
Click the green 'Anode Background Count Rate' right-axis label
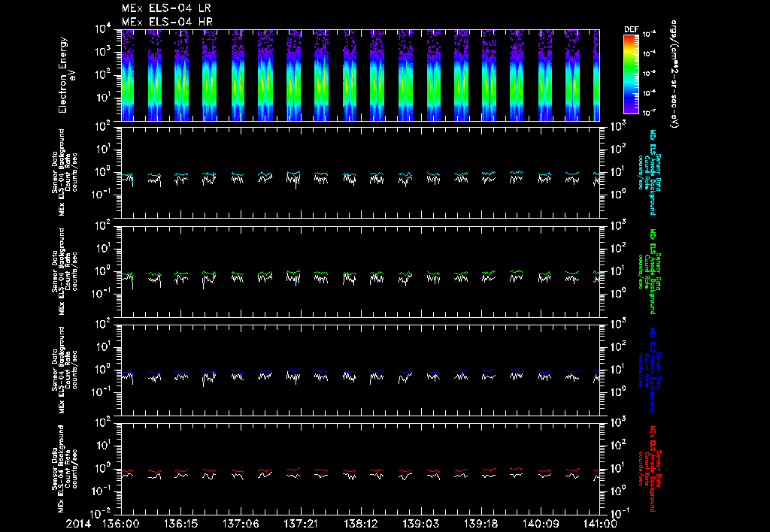tap(649, 271)
